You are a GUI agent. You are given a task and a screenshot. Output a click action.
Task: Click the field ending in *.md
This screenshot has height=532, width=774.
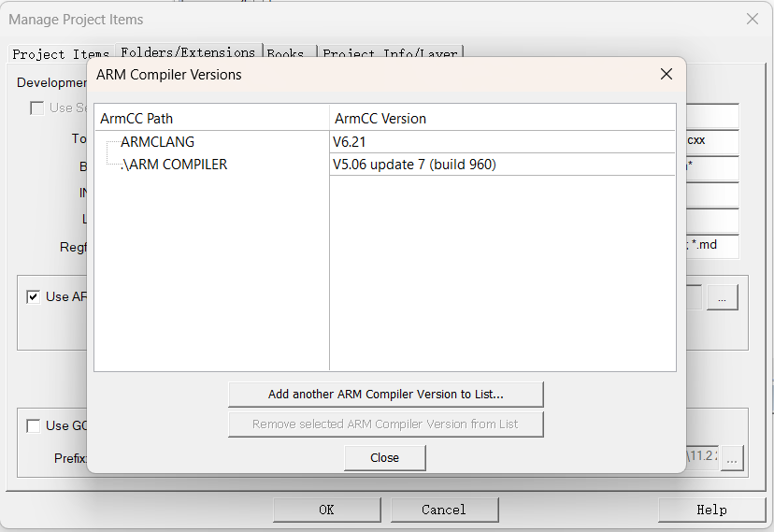[711, 246]
